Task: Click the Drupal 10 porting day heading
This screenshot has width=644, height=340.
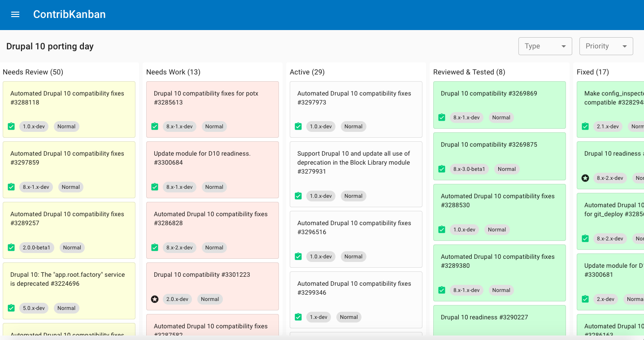Action: [x=50, y=46]
